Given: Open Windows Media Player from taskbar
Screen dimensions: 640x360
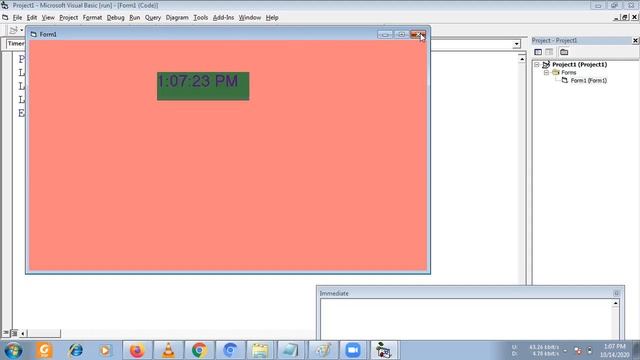Looking at the screenshot, I should 106,350.
